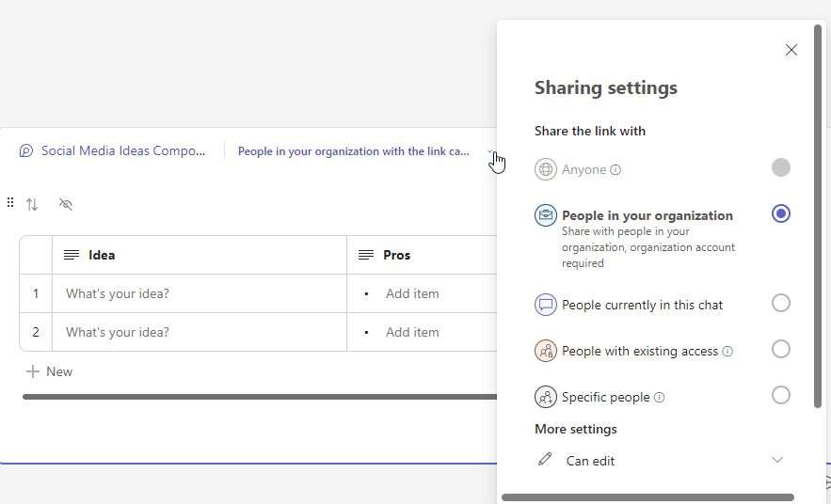This screenshot has height=504, width=831.
Task: Select the People currently in this chat radio button
Action: 780,303
